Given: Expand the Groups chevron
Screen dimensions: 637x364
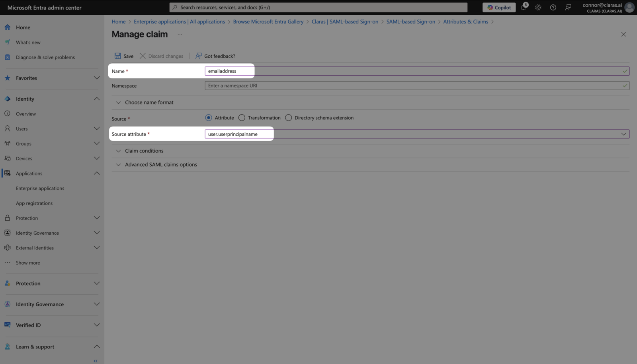Looking at the screenshot, I should point(97,144).
